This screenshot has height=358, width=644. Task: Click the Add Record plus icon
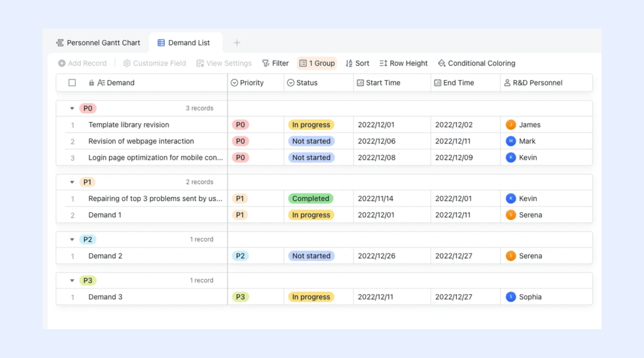coord(62,63)
